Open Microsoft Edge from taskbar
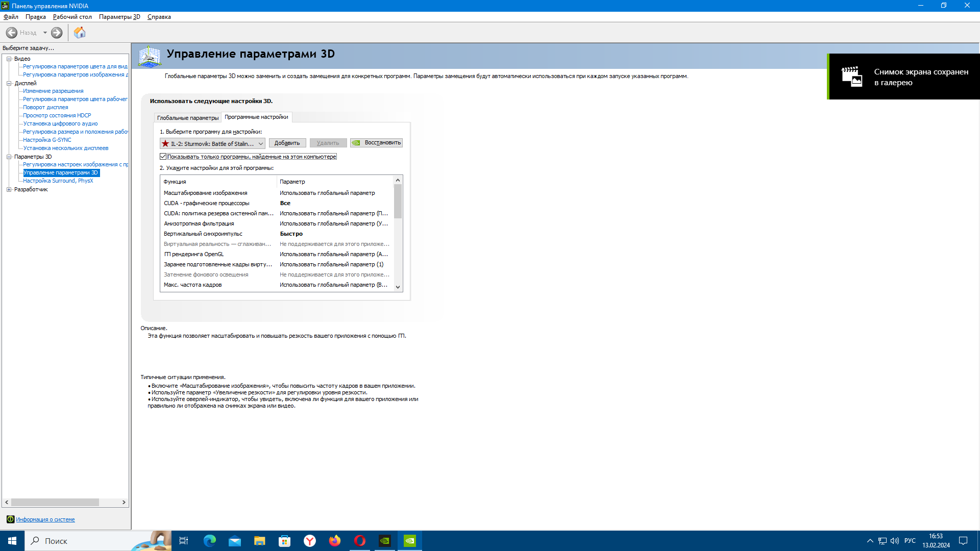The height and width of the screenshot is (551, 980). (210, 541)
